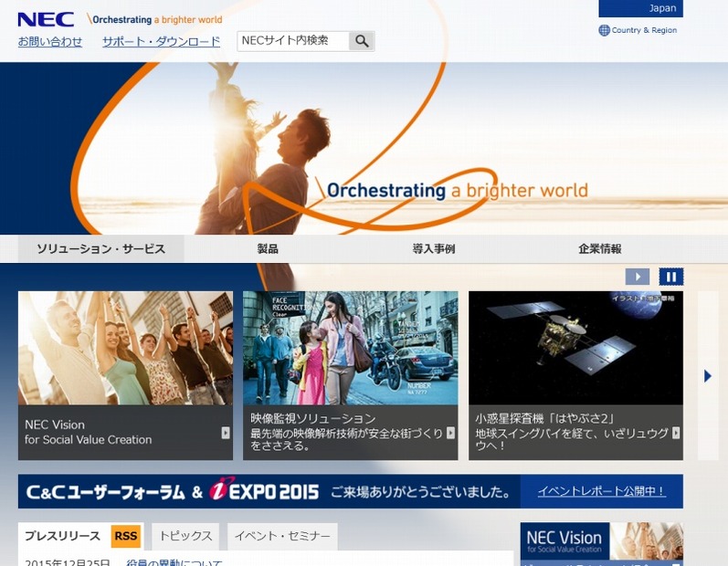Open Country & Region link
The image size is (728, 566).
point(644,31)
